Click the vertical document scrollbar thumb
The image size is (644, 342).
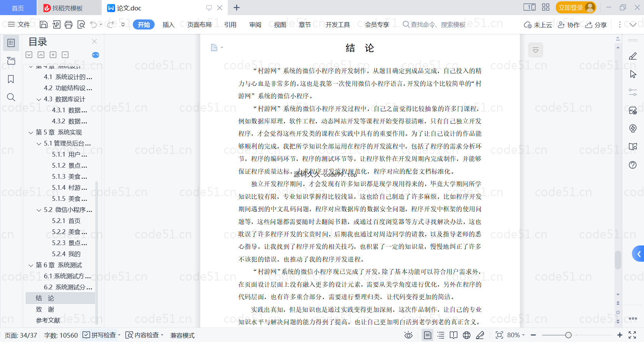[618, 260]
